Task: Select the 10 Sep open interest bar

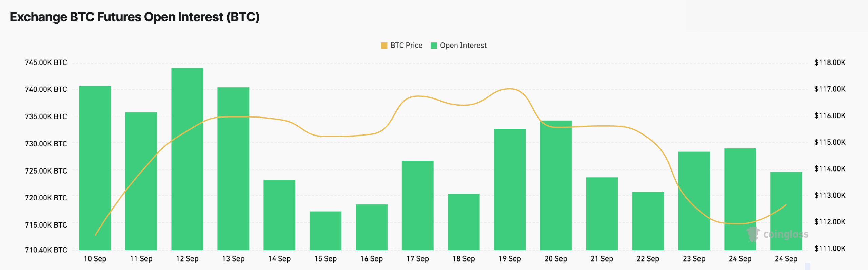Action: point(95,168)
